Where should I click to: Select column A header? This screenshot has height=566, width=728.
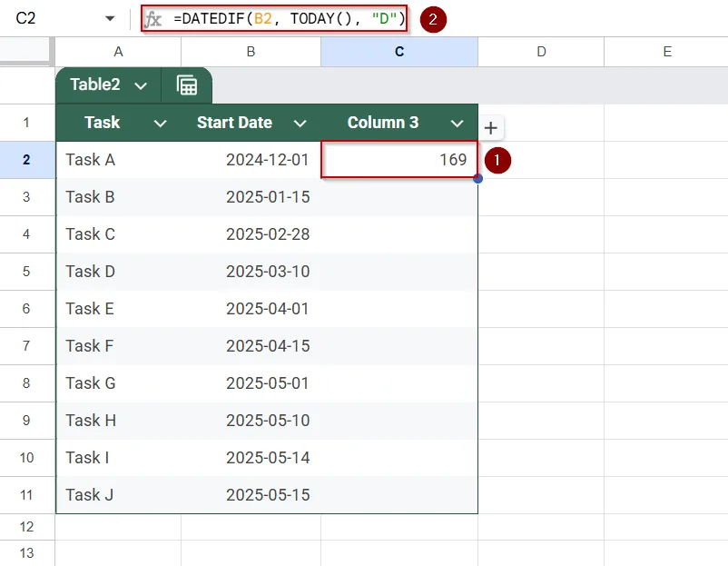pyautogui.click(x=118, y=52)
